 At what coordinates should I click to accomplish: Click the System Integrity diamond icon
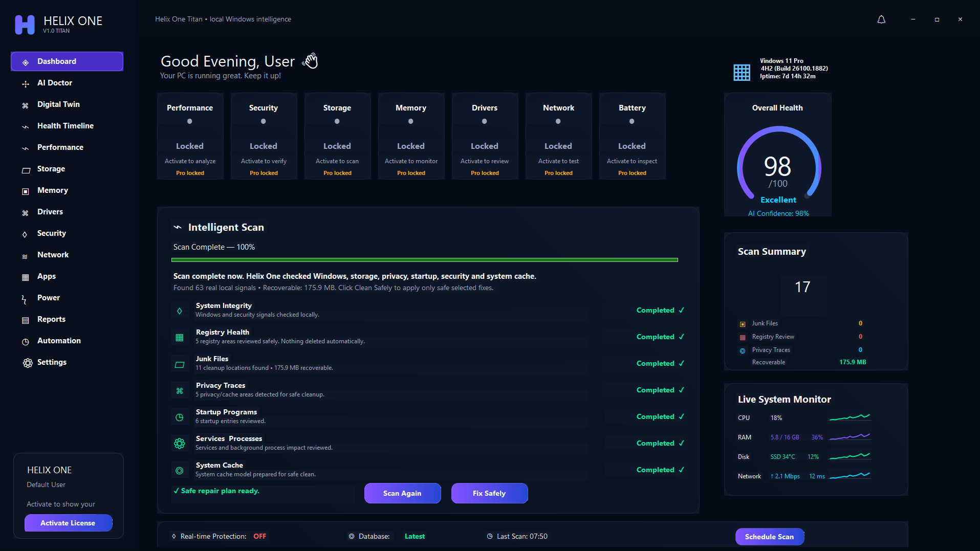(180, 311)
